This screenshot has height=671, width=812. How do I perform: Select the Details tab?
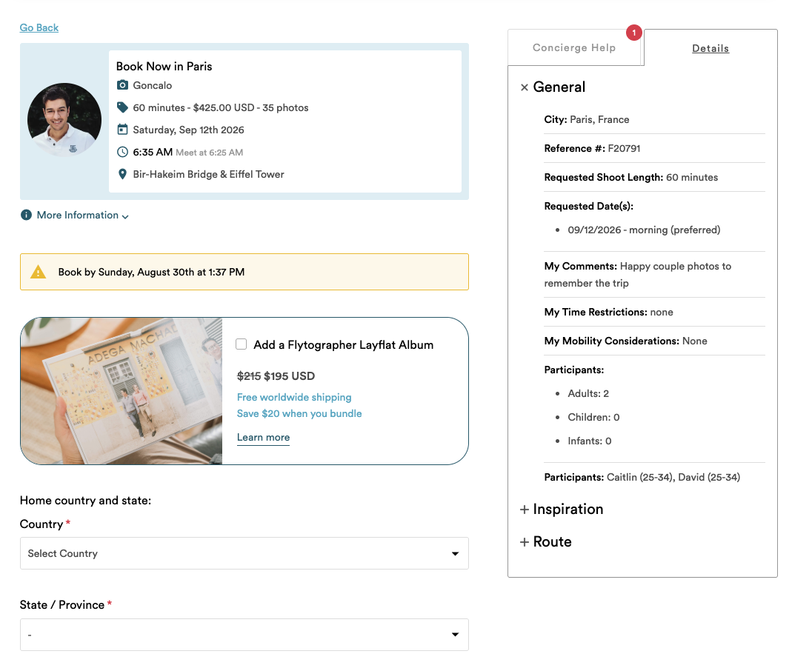[x=710, y=48]
